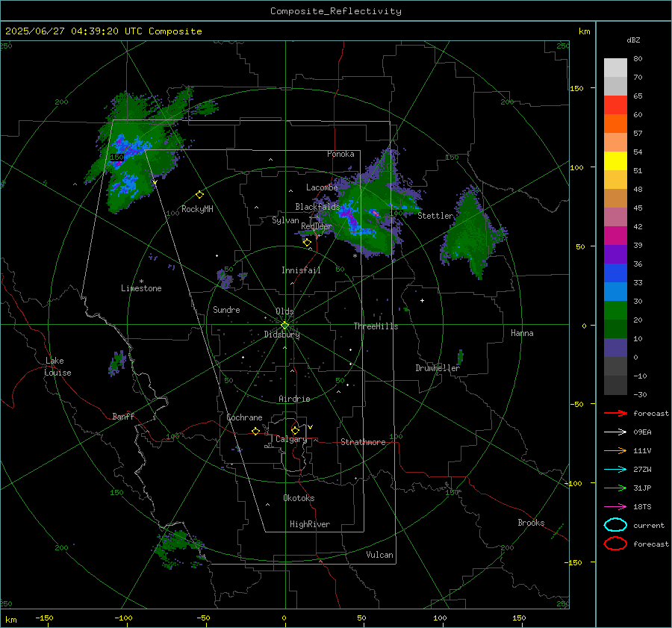672x628 pixels.
Task: Click the Olds city label
Action: pos(284,311)
